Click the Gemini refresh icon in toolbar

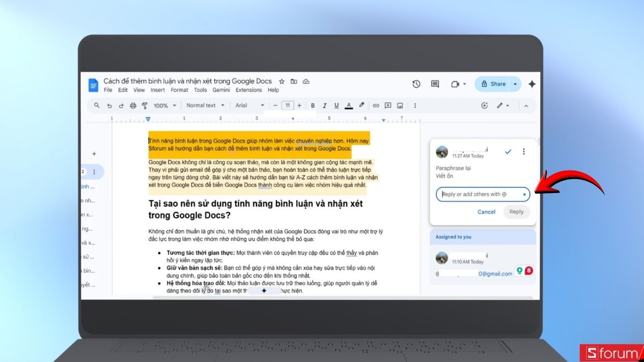click(x=485, y=106)
